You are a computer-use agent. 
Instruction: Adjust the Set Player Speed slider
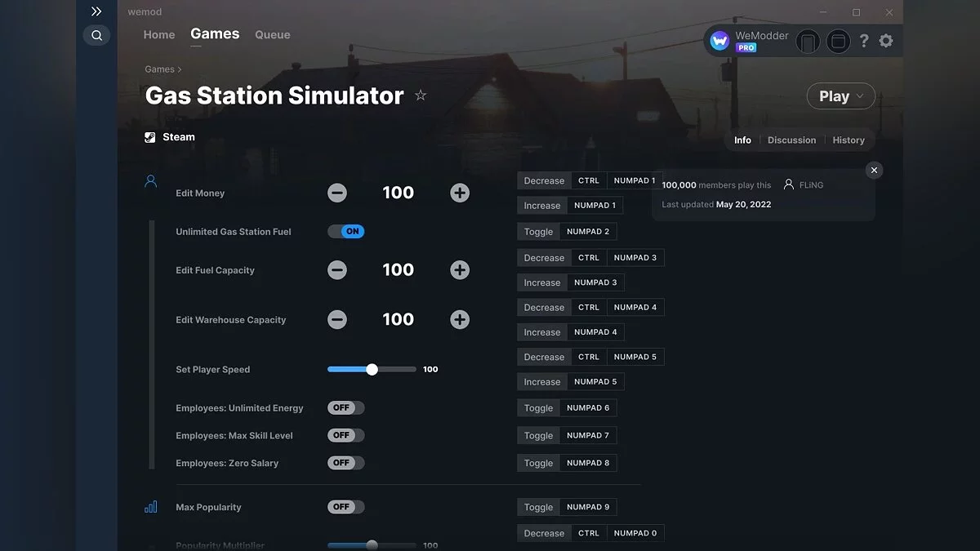point(372,369)
